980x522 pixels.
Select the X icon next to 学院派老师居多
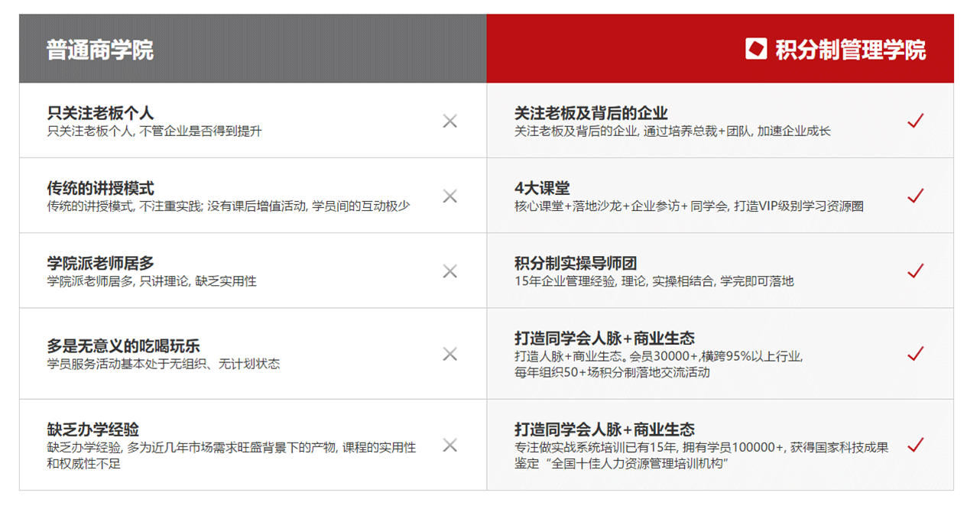coord(449,271)
